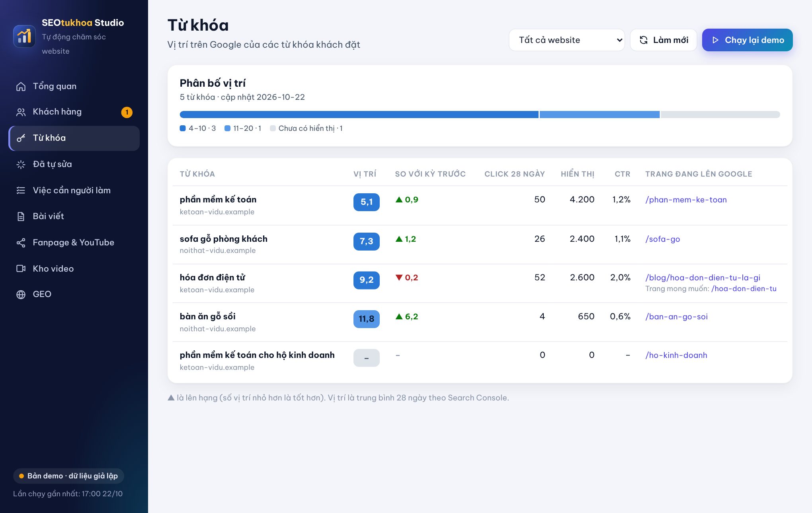Screen dimensions: 812x513
Task: Click position badge 5,1
Action: point(366,202)
